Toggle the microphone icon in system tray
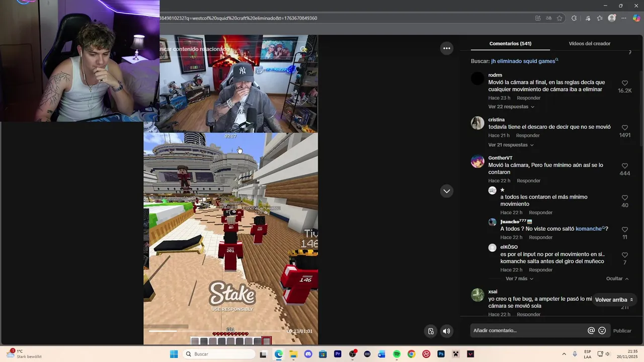This screenshot has height=362, width=644. pyautogui.click(x=575, y=354)
